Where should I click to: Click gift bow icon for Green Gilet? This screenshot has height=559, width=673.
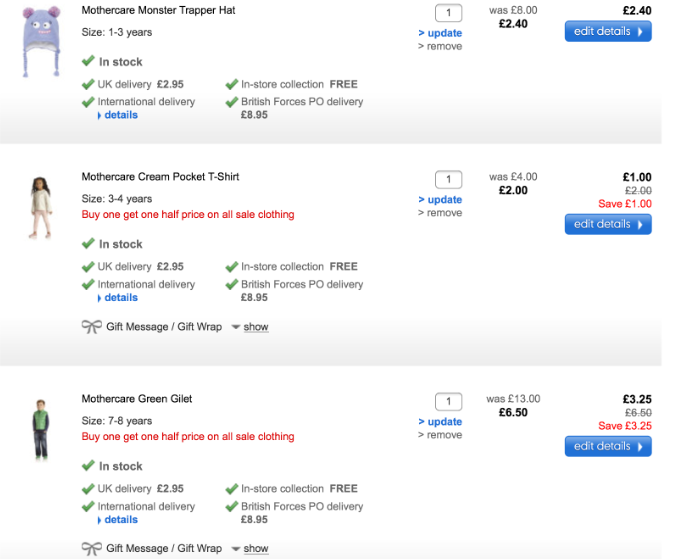coord(91,549)
